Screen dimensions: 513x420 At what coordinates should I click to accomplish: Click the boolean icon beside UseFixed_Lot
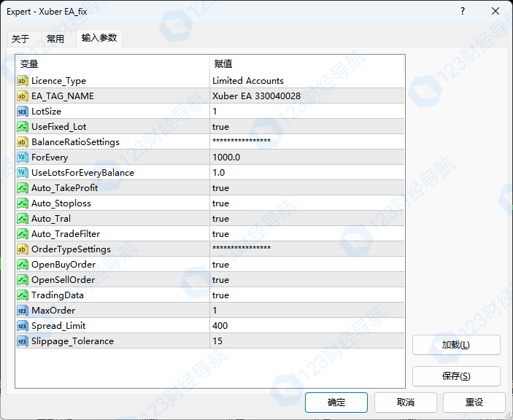(22, 127)
